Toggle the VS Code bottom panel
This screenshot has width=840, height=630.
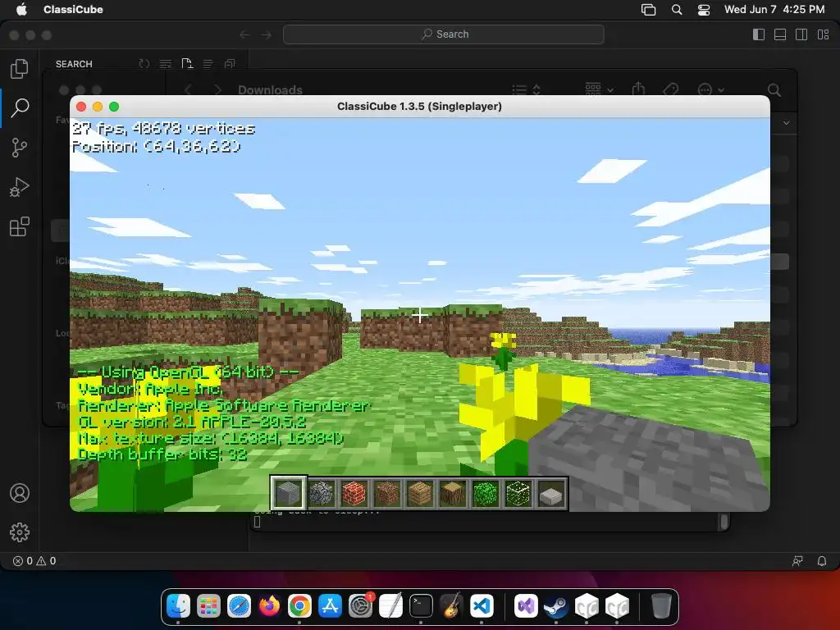[x=780, y=34]
